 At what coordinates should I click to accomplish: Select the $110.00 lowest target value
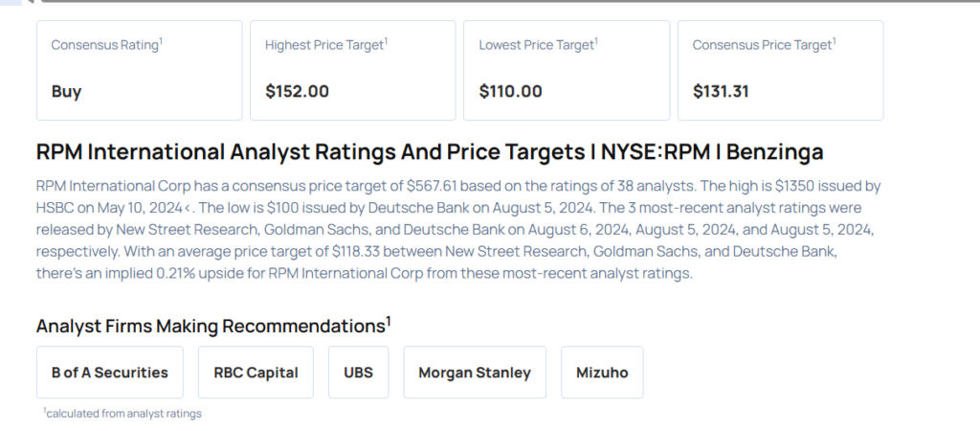pyautogui.click(x=510, y=92)
